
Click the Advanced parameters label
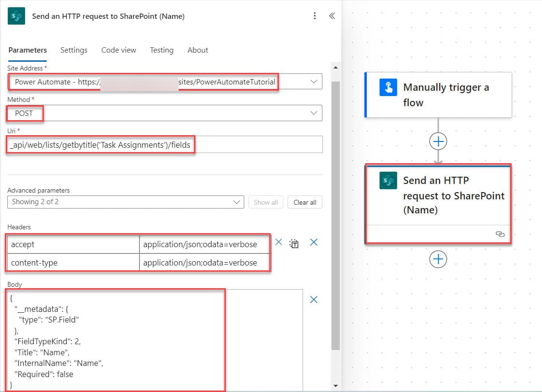[x=38, y=190]
